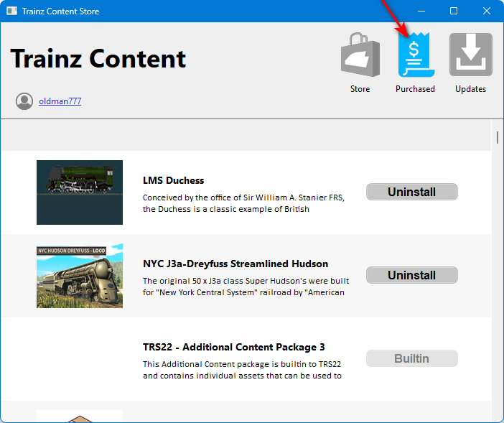Open the oldman777 account link
The height and width of the screenshot is (423, 504).
click(60, 101)
